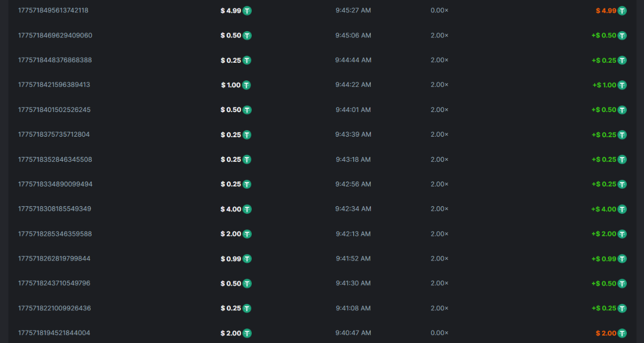644x343 pixels.
Task: Click the 9:45:27 AM timestamp
Action: (x=353, y=11)
